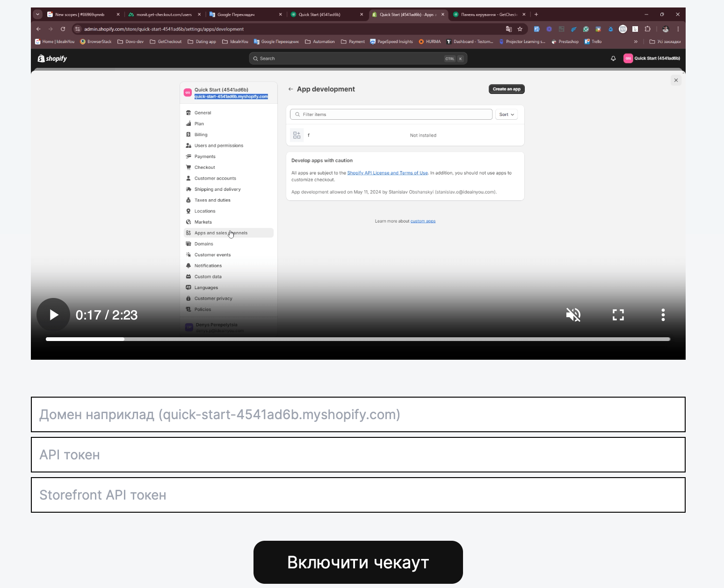Open the Quick Start account menu
This screenshot has width=724, height=588.
click(652, 58)
